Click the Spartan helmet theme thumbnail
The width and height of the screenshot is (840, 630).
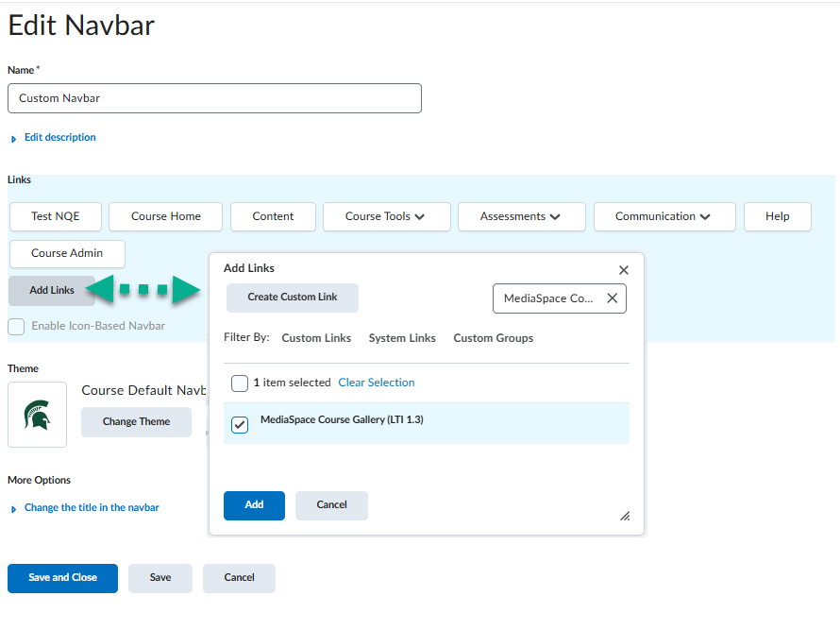pos(38,415)
